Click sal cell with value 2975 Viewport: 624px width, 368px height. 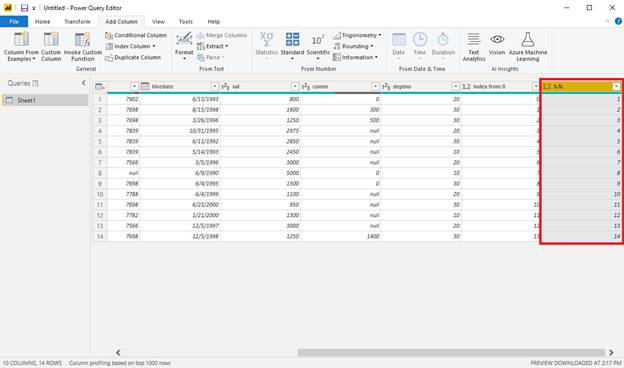(260, 131)
